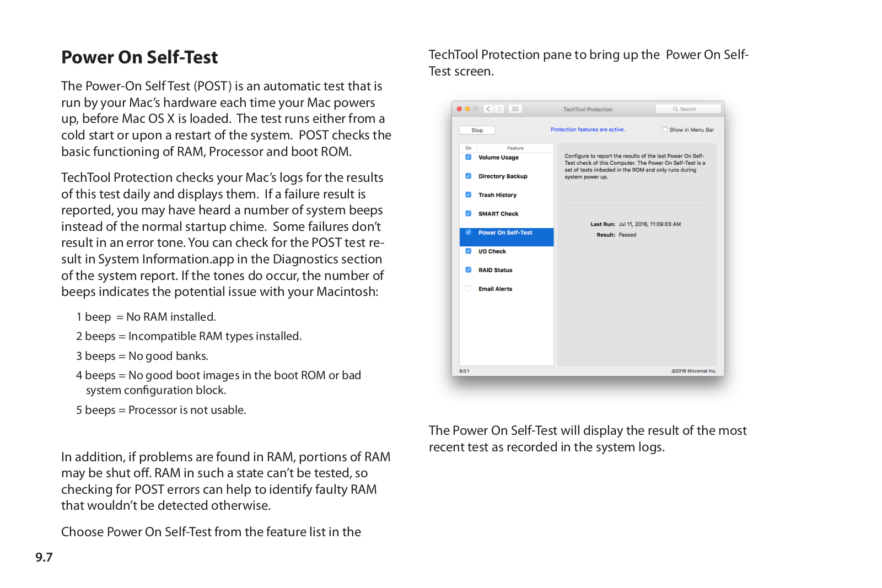This screenshot has height=588, width=882.
Task: Uncheck the Directory Backup checkbox
Action: [x=469, y=176]
